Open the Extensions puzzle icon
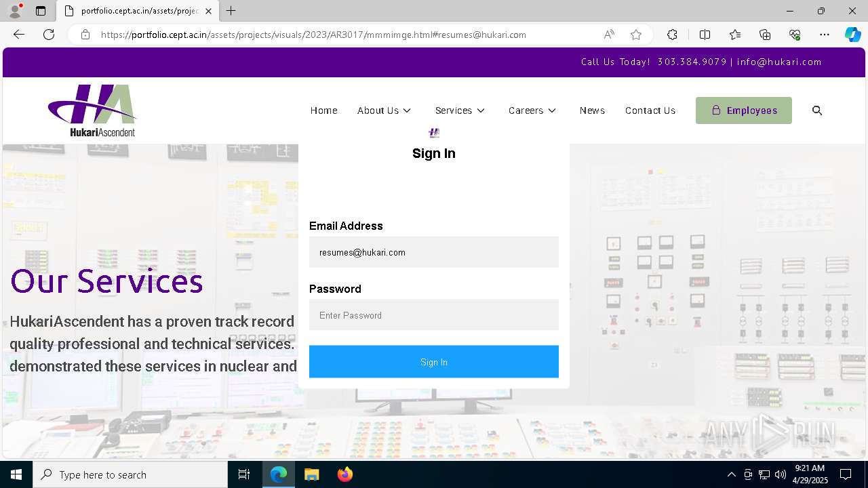Image resolution: width=868 pixels, height=488 pixels. coord(672,35)
